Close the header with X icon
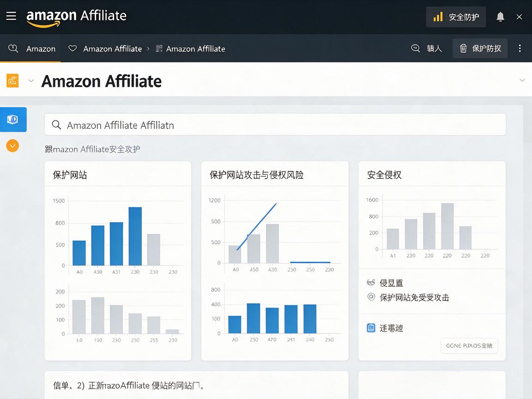The image size is (532, 399). click(519, 17)
